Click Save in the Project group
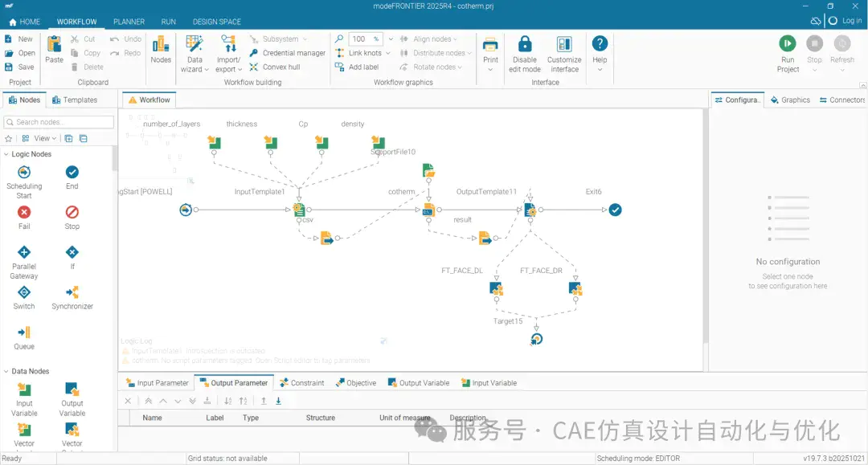This screenshot has width=868, height=465. pyautogui.click(x=19, y=67)
